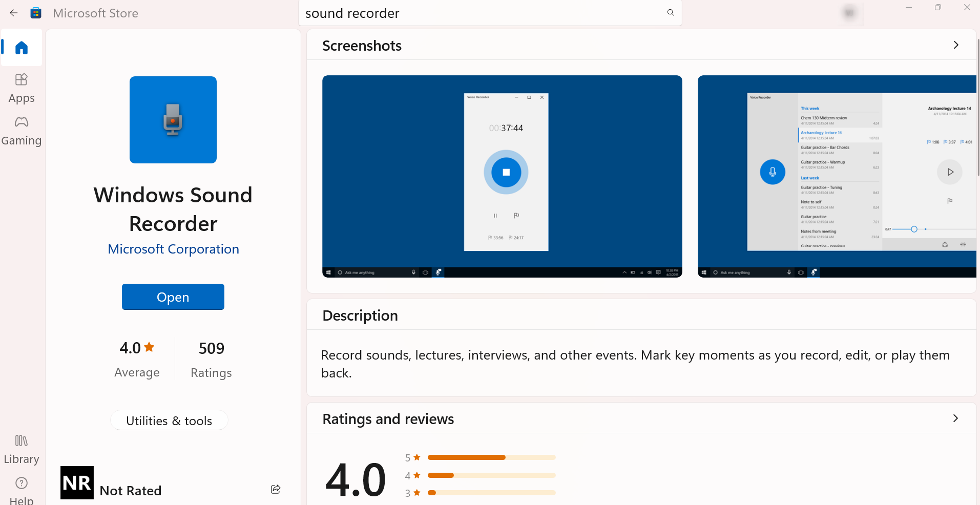Expand the Screenshots section chevron
The width and height of the screenshot is (980, 505).
pos(955,45)
